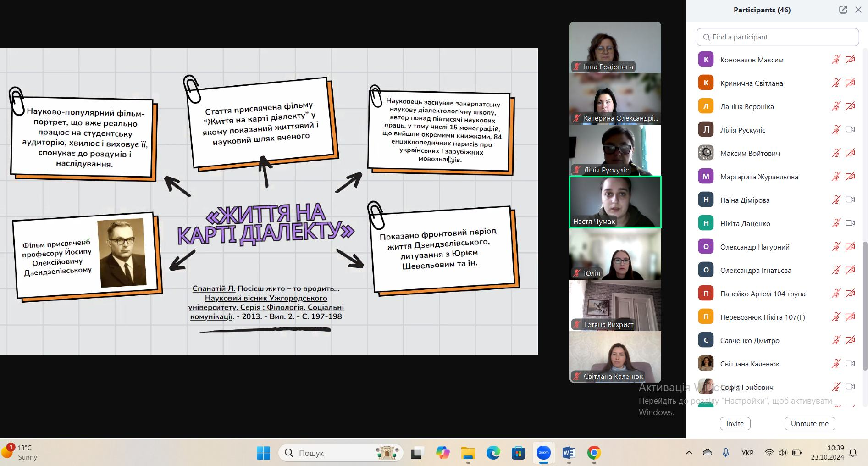Viewport: 868px width, 466px height.
Task: Click the Find a participant search field
Action: pos(778,37)
